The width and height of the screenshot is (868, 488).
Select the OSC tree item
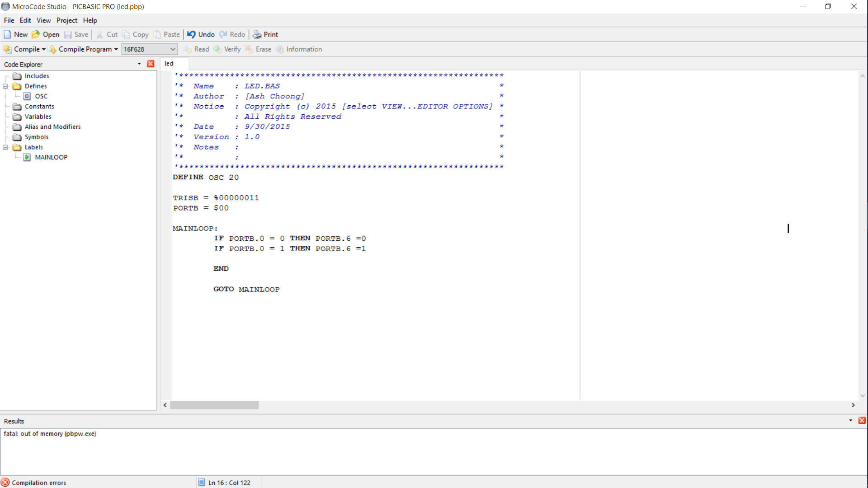coord(41,96)
